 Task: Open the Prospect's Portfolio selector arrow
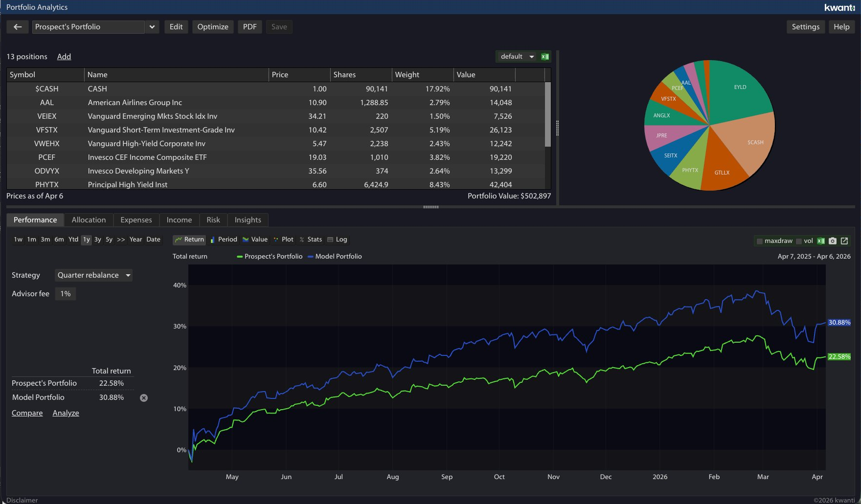(152, 27)
